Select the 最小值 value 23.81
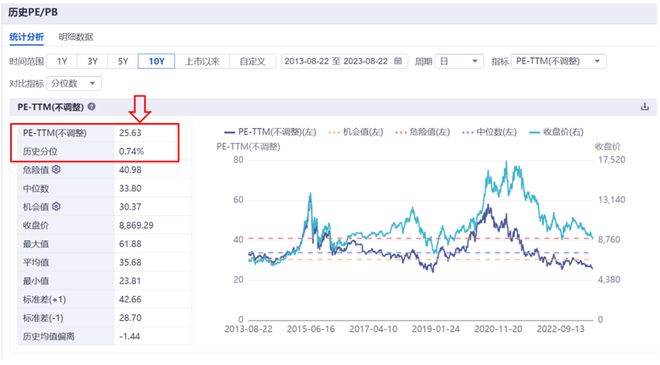 [130, 281]
